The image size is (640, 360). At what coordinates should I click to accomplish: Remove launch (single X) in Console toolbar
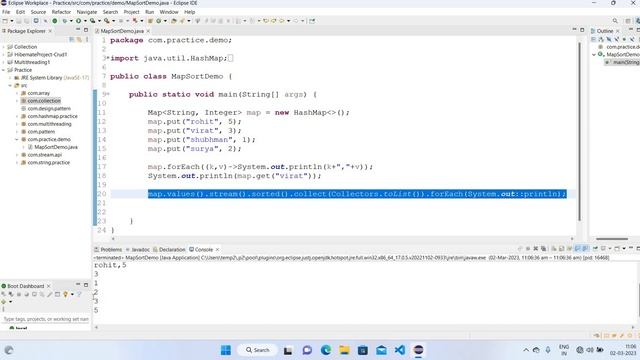[x=536, y=249]
